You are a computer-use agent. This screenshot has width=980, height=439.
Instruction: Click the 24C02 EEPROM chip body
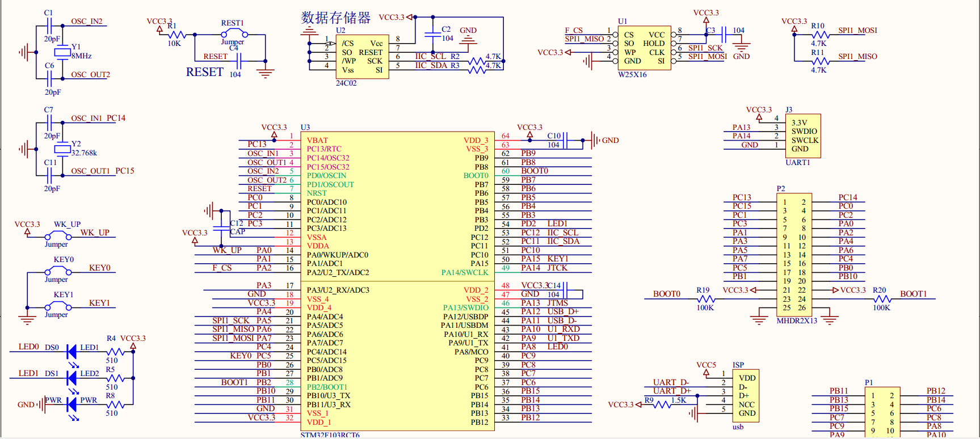tap(363, 57)
